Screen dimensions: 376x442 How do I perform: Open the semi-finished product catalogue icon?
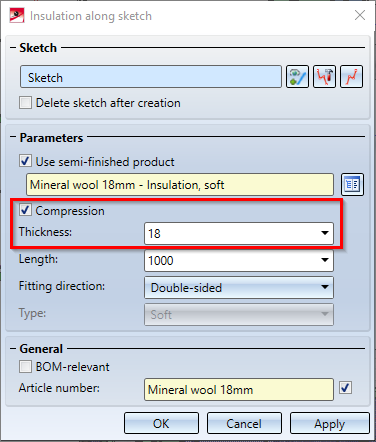[x=352, y=184]
